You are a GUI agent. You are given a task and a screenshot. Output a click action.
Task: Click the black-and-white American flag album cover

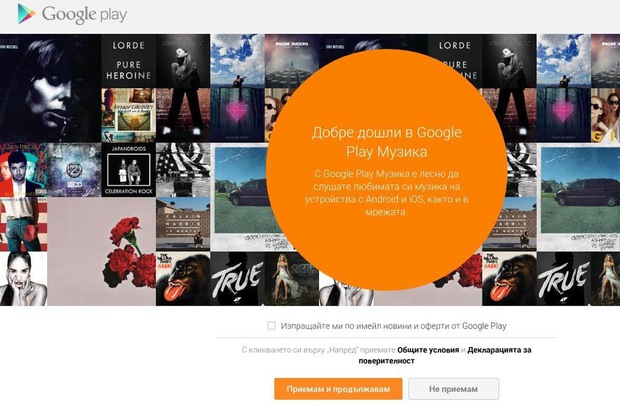pos(183,170)
